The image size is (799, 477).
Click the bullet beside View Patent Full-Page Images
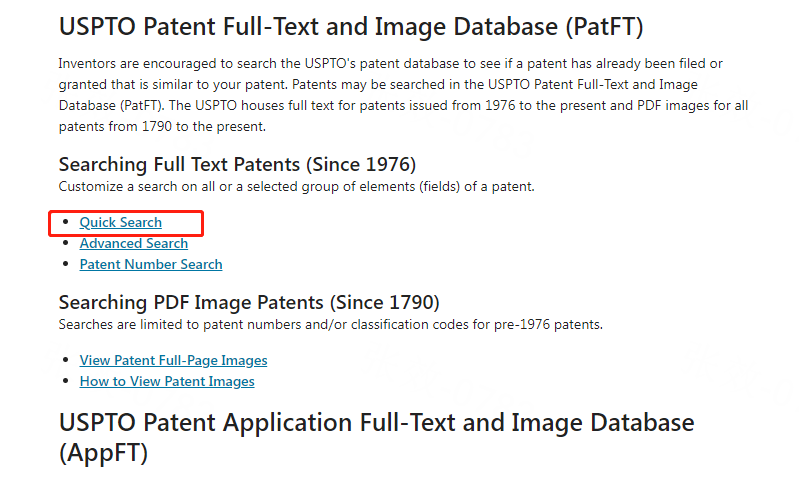[65, 360]
